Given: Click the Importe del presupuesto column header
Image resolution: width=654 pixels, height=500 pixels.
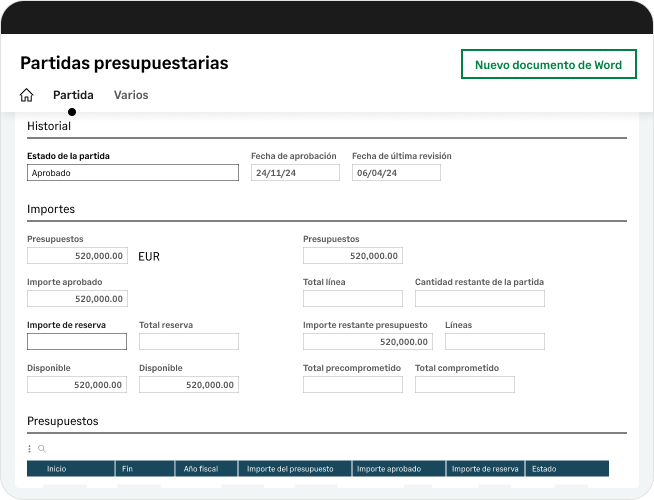Looking at the screenshot, I should coord(294,469).
